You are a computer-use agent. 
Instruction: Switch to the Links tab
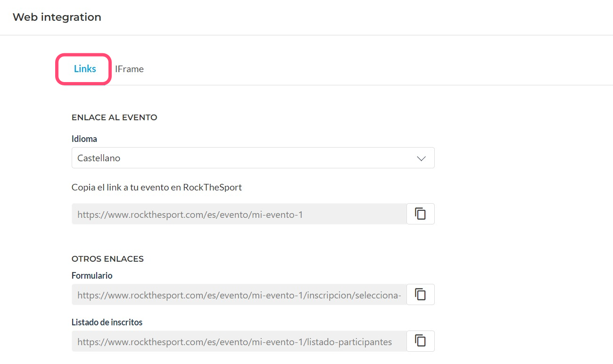point(85,69)
